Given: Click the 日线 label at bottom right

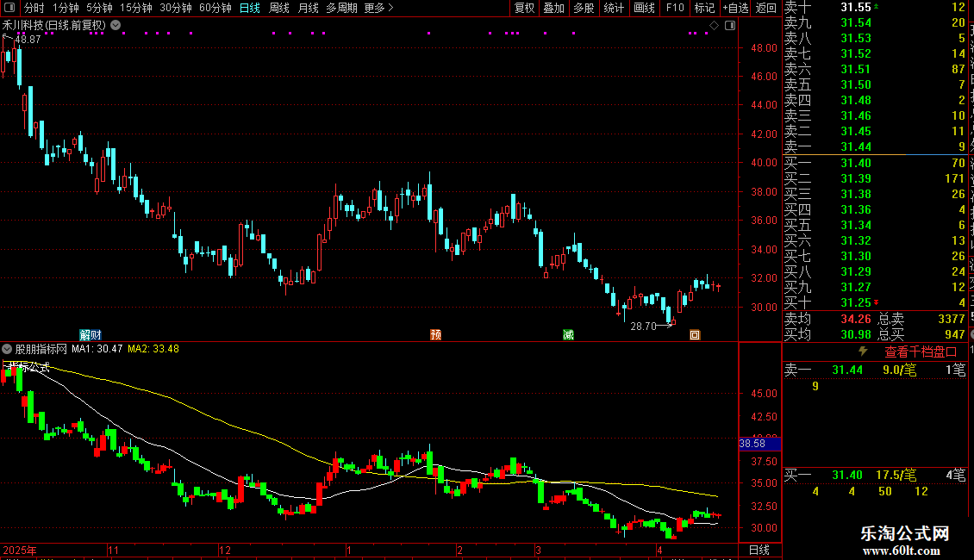Looking at the screenshot, I should coord(759,550).
